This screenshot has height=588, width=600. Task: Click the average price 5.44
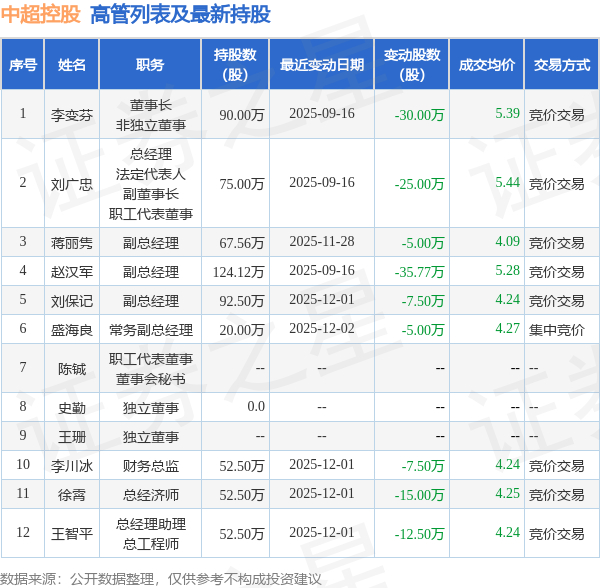point(507,182)
